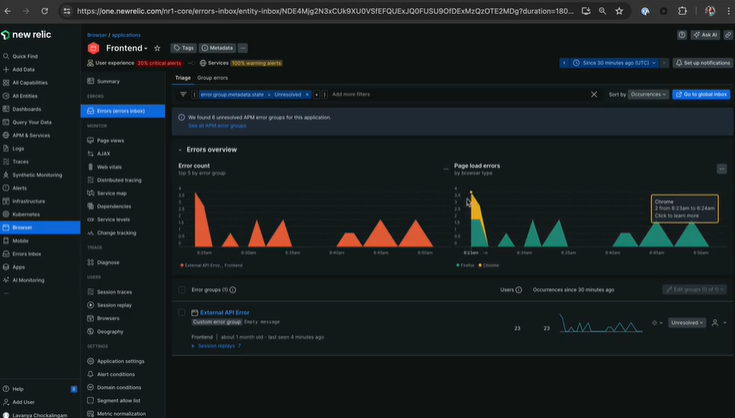Select all error groups checkbox
The height and width of the screenshot is (418, 735).
click(182, 290)
